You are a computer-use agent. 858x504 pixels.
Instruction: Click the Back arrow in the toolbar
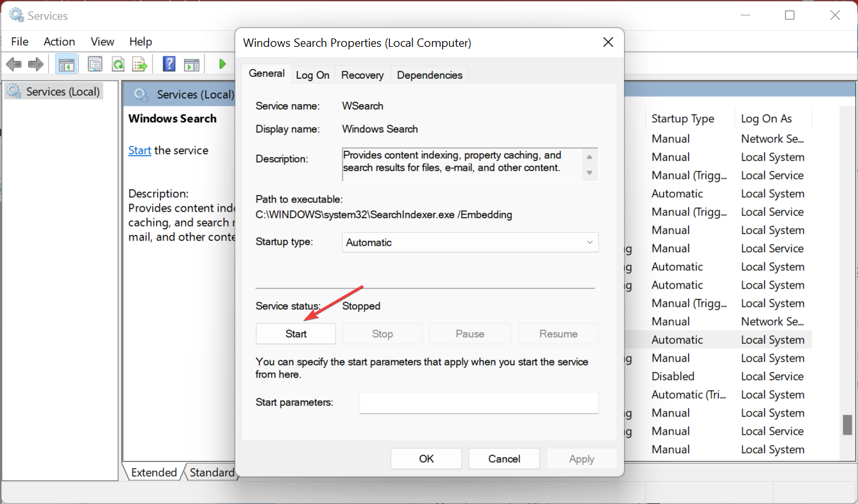pos(14,64)
